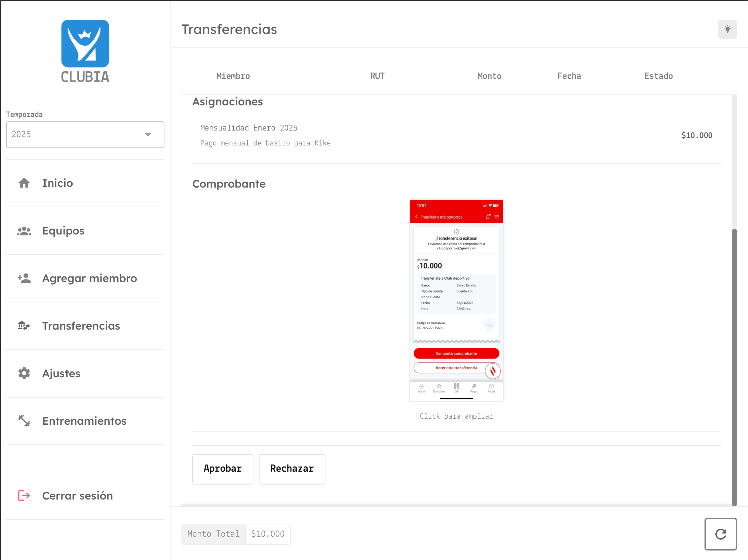Image resolution: width=748 pixels, height=560 pixels.
Task: Click the Cerrar sesión logout icon
Action: click(23, 495)
